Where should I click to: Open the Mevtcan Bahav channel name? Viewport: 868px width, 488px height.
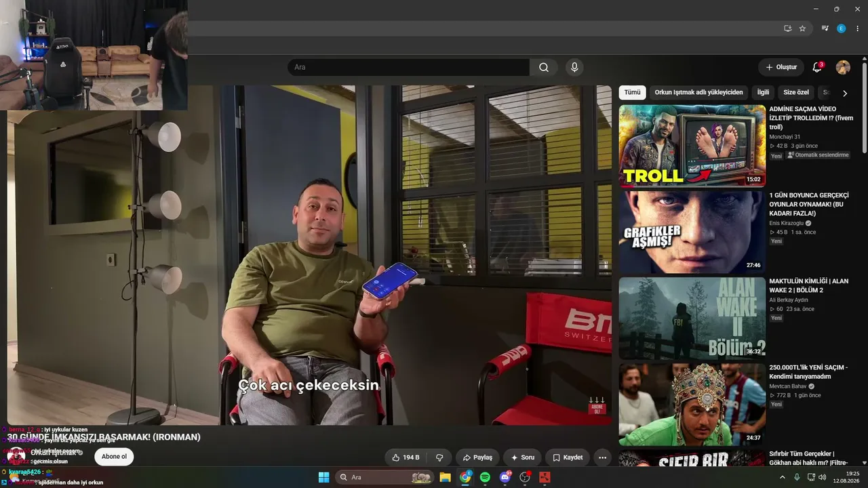coord(787,386)
